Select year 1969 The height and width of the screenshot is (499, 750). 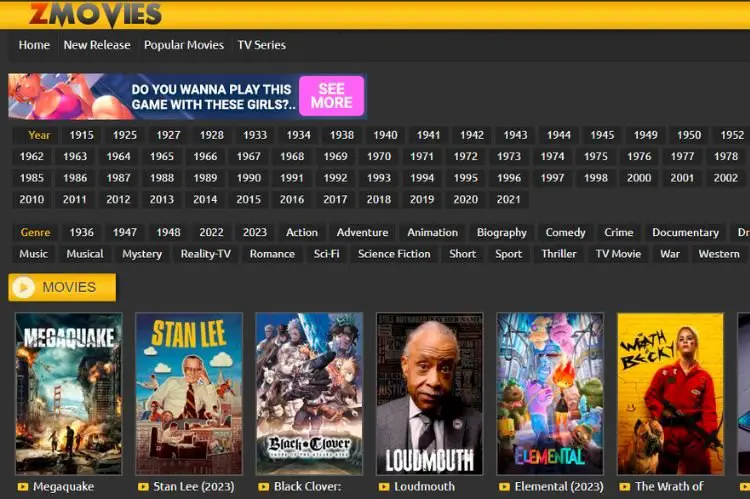[x=335, y=156]
